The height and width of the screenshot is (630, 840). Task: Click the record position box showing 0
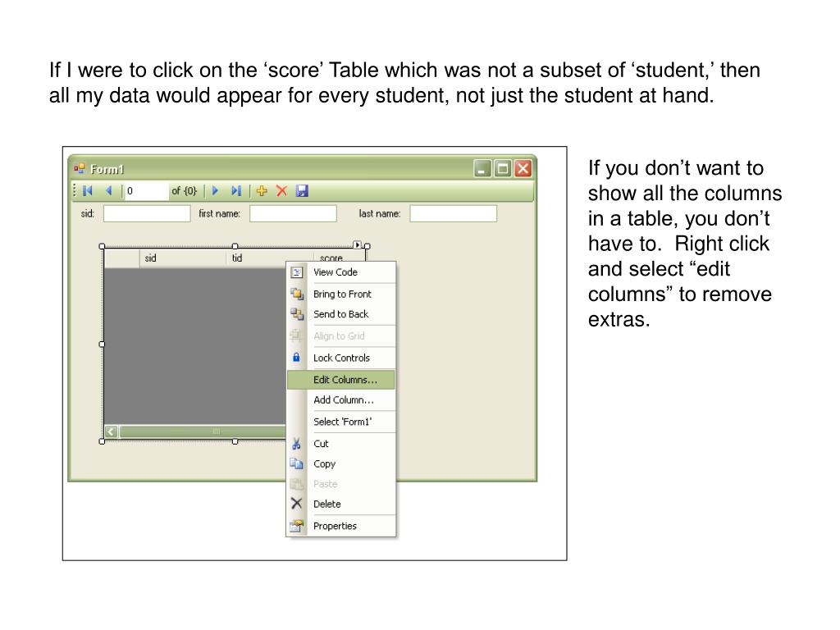tap(146, 190)
